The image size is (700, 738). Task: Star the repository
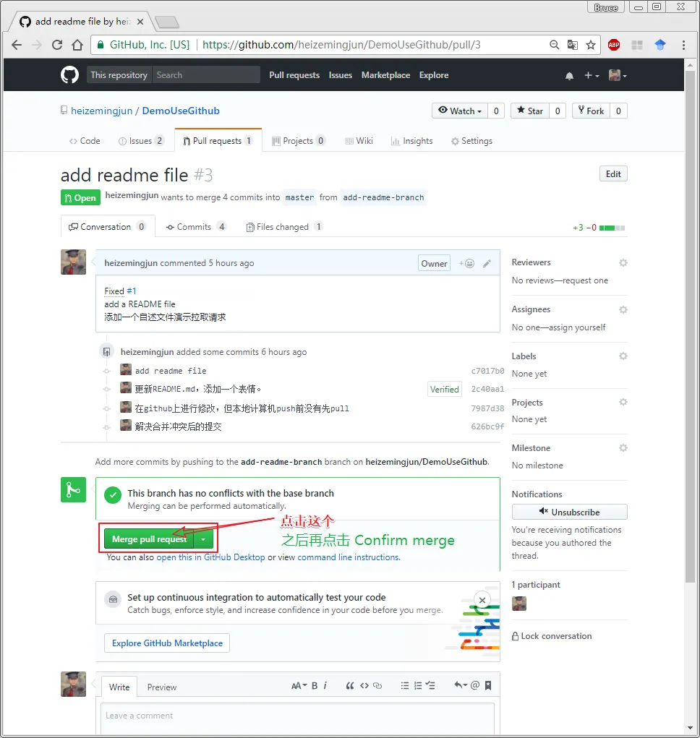click(530, 111)
